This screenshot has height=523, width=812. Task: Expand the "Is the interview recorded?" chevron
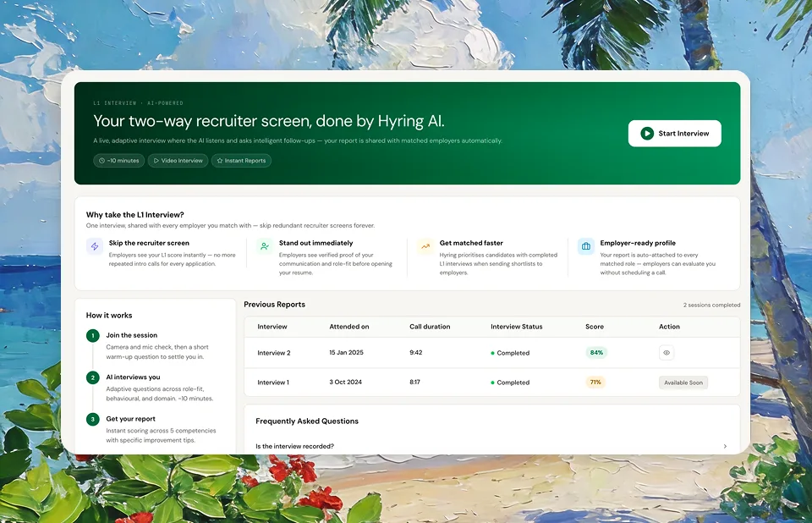pyautogui.click(x=725, y=446)
